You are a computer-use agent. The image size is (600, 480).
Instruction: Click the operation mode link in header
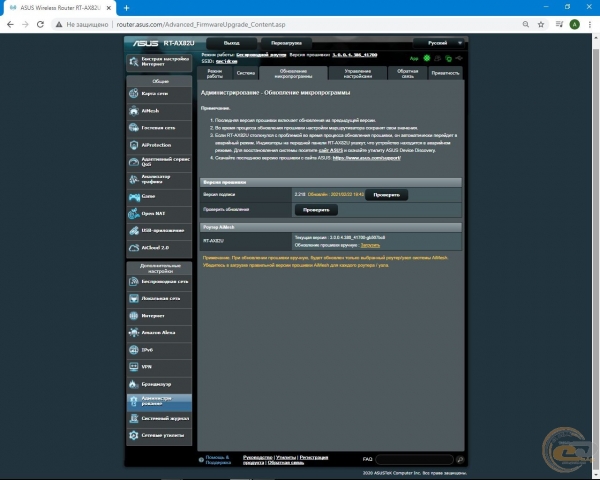coord(261,55)
